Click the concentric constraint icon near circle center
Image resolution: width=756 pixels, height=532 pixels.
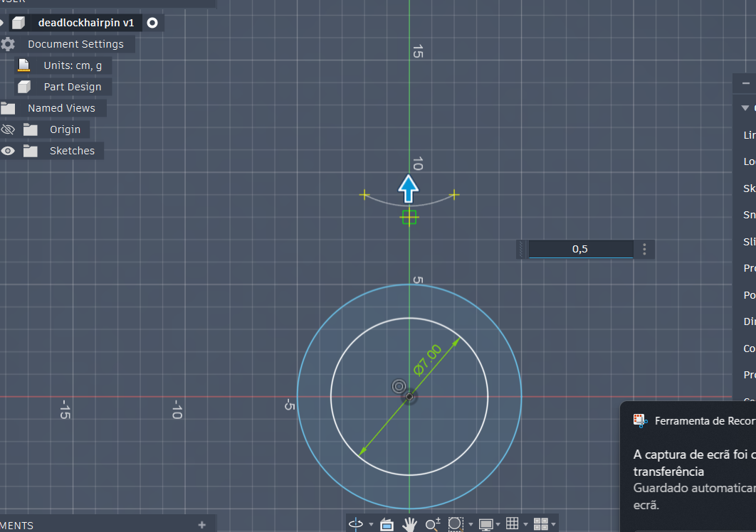click(399, 386)
